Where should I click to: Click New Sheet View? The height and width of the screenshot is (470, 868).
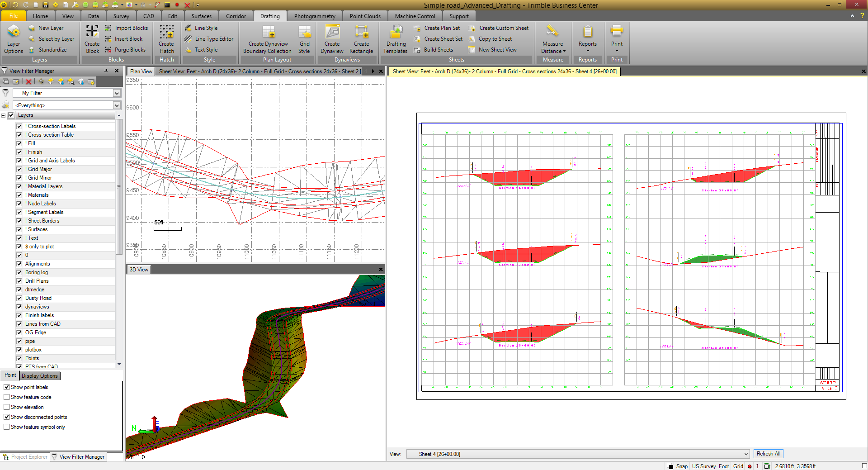[x=492, y=50]
